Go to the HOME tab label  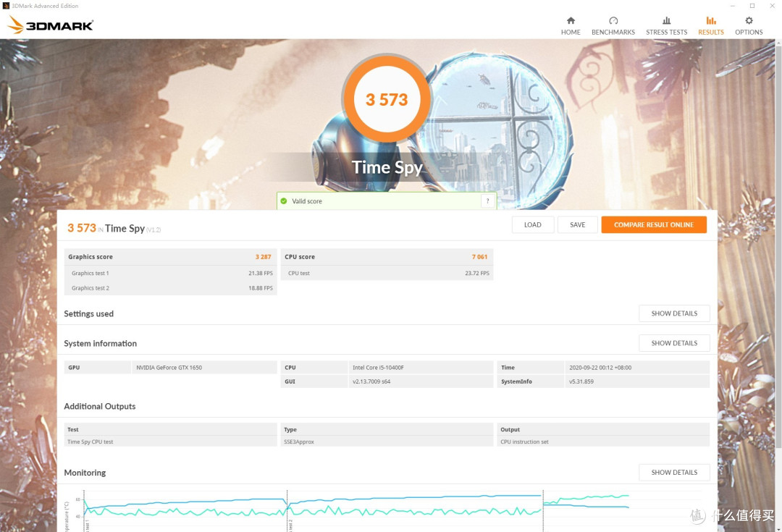point(571,32)
